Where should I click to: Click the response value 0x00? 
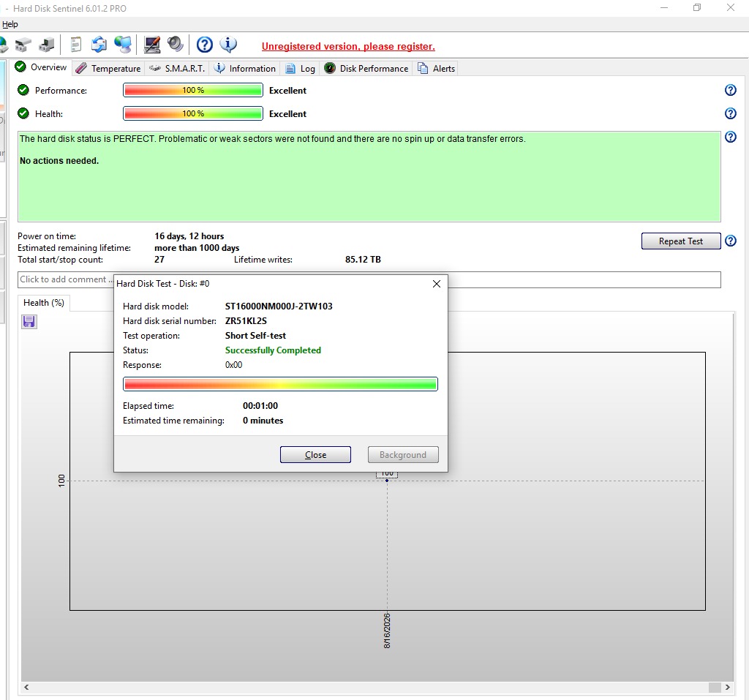tap(233, 365)
